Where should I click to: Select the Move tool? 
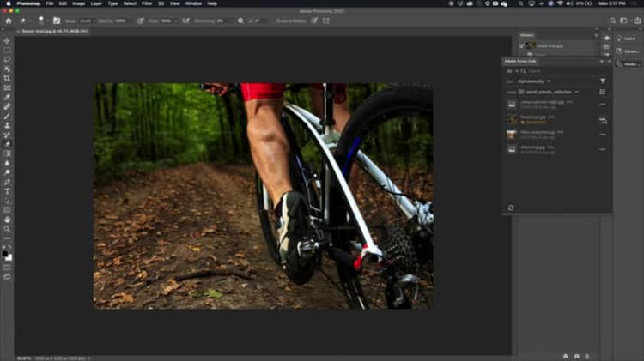(7, 41)
